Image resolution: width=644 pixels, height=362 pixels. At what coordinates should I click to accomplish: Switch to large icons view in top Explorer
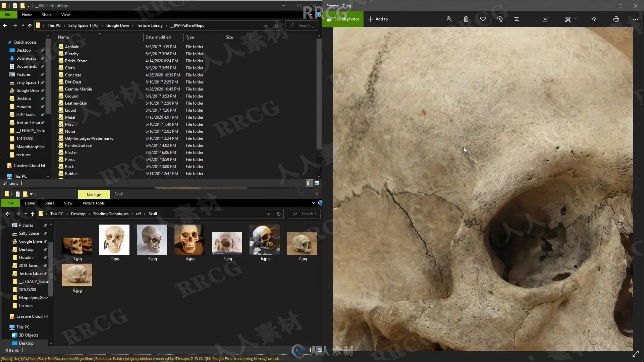coord(317,183)
